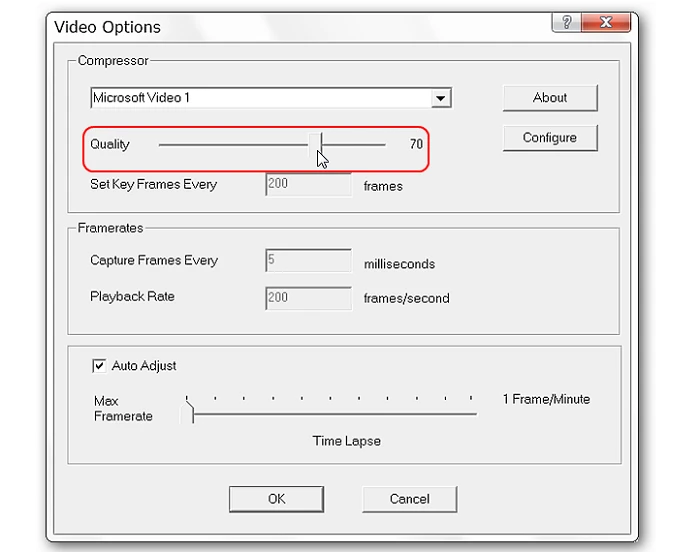Open the compressor dropdown arrow

point(440,98)
